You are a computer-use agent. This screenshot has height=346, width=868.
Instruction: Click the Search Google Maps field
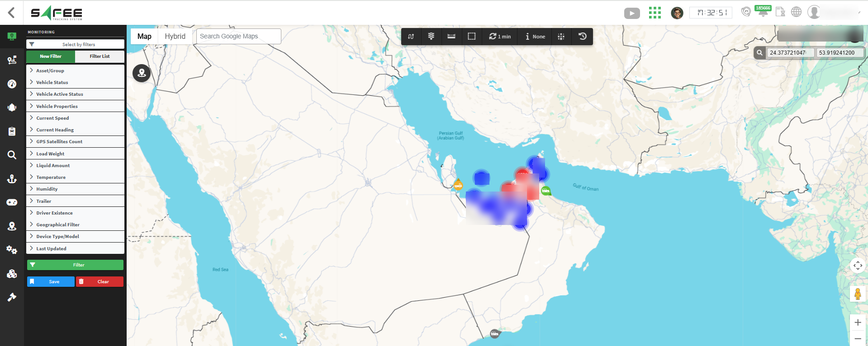coord(238,37)
